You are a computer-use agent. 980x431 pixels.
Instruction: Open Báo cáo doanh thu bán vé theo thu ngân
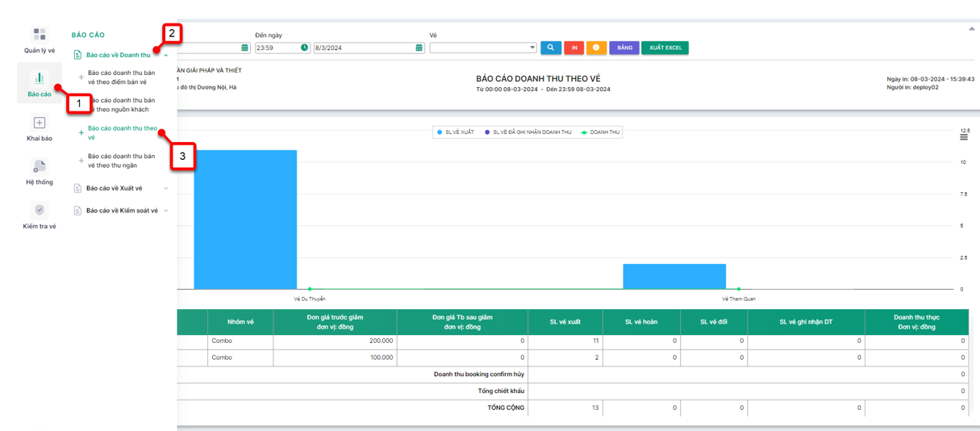click(121, 161)
